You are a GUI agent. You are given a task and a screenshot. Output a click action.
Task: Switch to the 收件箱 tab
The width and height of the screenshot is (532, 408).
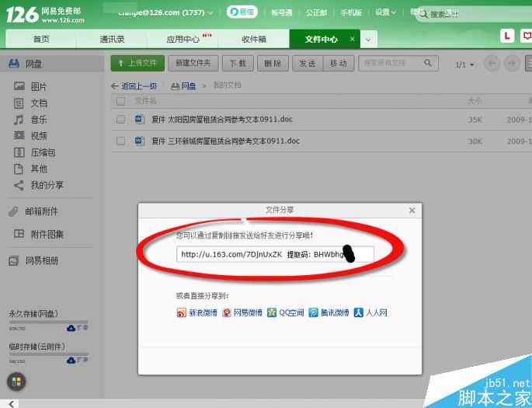[x=254, y=39]
